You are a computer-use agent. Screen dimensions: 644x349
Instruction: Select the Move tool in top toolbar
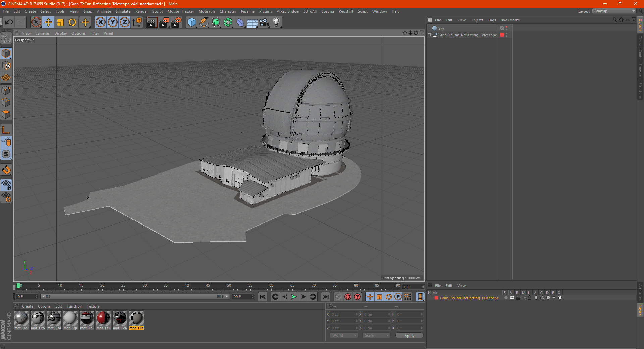pos(48,22)
